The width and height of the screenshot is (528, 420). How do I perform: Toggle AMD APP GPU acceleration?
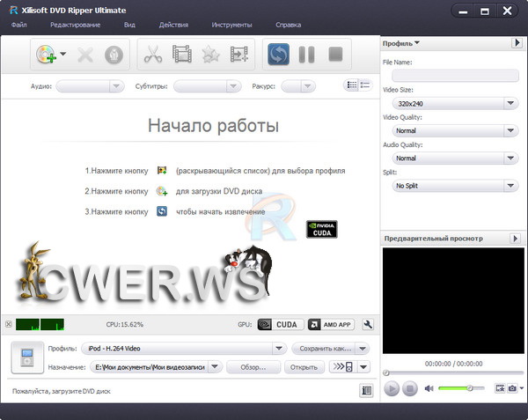click(x=330, y=324)
